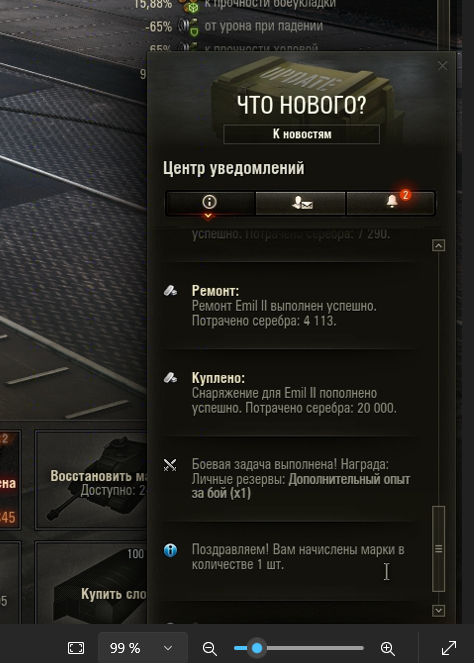Click the 'Восстановить' tank tile
Screen dimensions: 474x663
(x=91, y=480)
